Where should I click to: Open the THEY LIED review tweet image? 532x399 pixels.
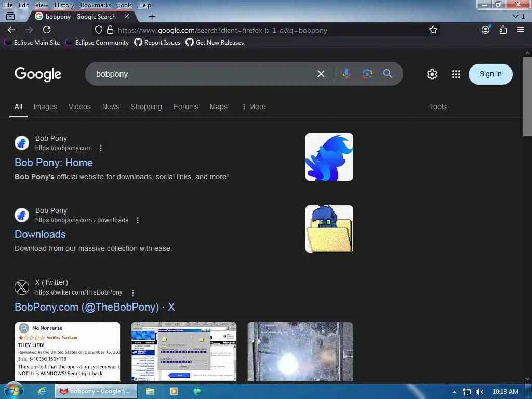[68, 351]
